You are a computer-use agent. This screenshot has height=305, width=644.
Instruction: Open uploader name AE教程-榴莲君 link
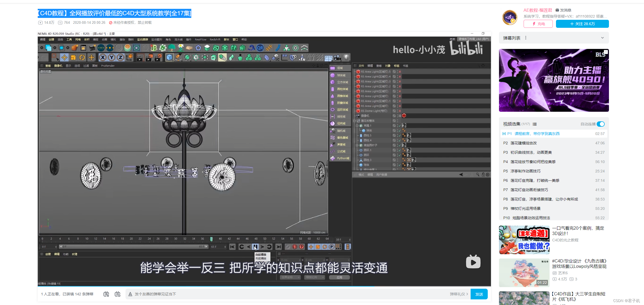tap(538, 10)
